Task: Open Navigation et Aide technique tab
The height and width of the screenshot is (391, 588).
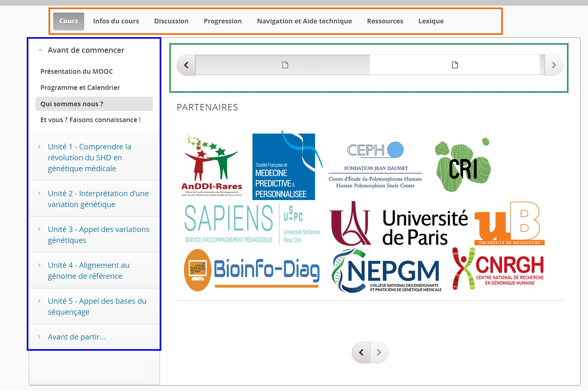Action: (x=304, y=21)
